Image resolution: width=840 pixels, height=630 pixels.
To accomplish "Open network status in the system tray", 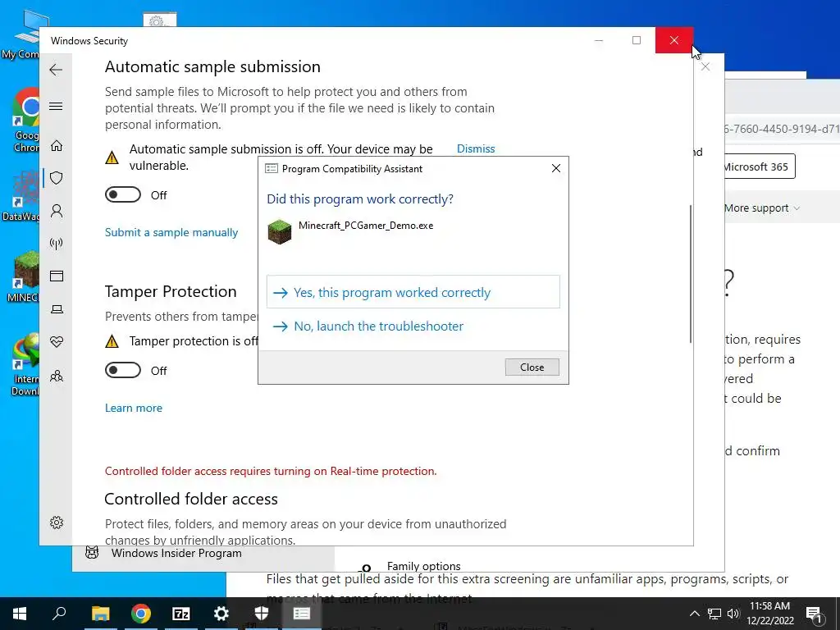I will point(714,614).
